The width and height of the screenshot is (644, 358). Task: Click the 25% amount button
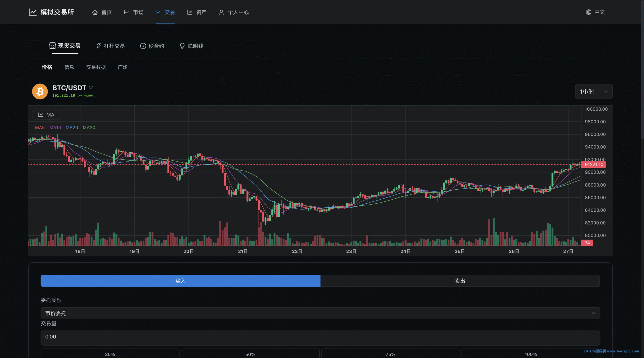click(x=110, y=354)
